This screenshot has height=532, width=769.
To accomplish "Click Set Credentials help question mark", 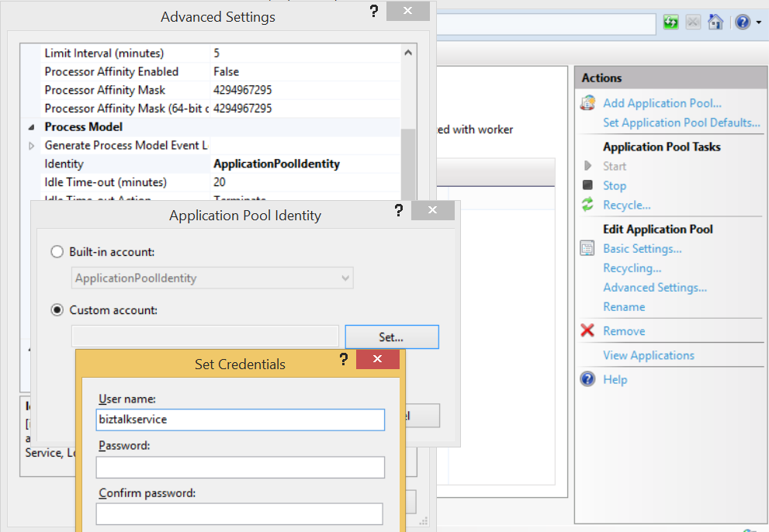I will point(344,359).
